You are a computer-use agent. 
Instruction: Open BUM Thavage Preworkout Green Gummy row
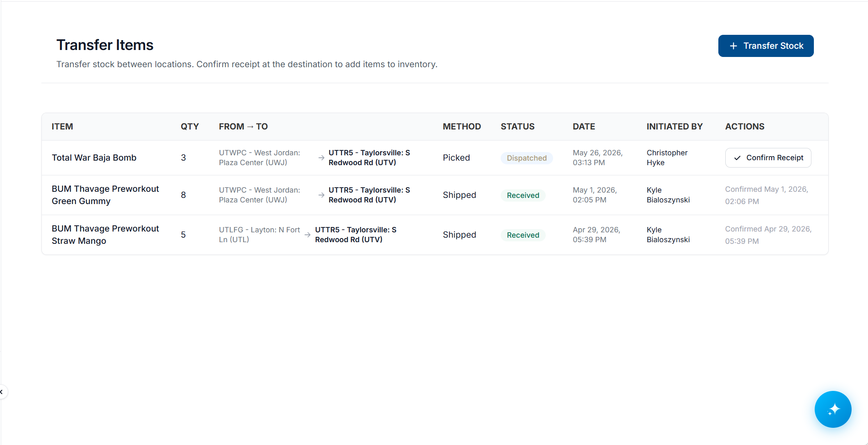coord(435,195)
